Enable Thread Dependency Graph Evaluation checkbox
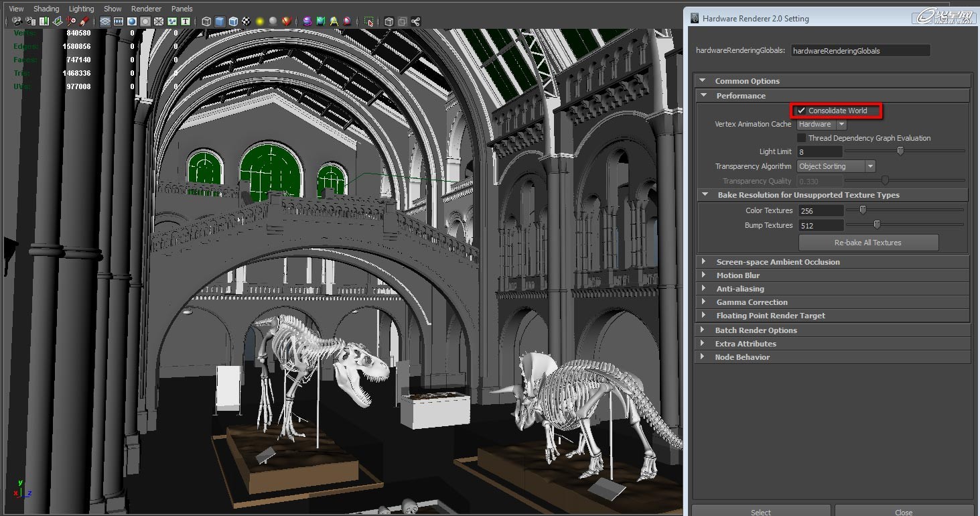The height and width of the screenshot is (516, 980). click(x=801, y=138)
